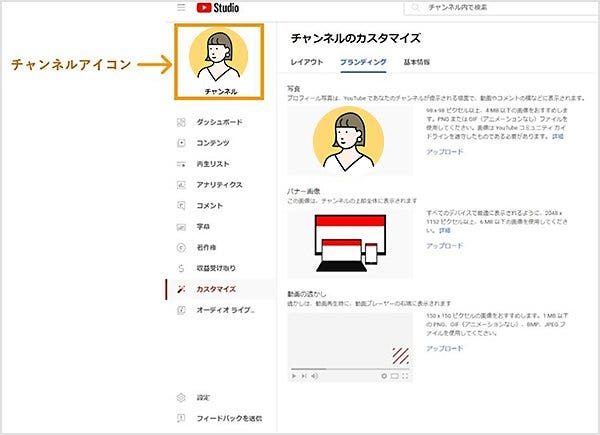Click fullscreen icon in watermark preview
The width and height of the screenshot is (600, 435).
pos(405,376)
